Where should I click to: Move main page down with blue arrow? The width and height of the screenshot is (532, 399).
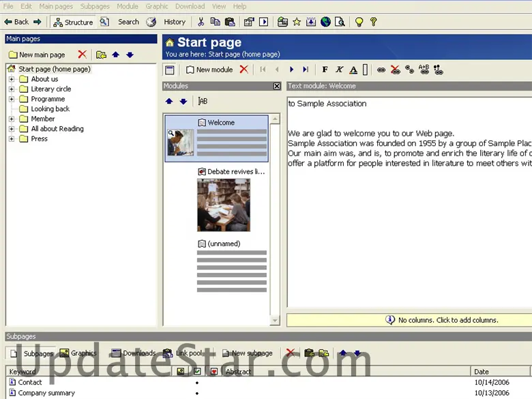tap(130, 55)
